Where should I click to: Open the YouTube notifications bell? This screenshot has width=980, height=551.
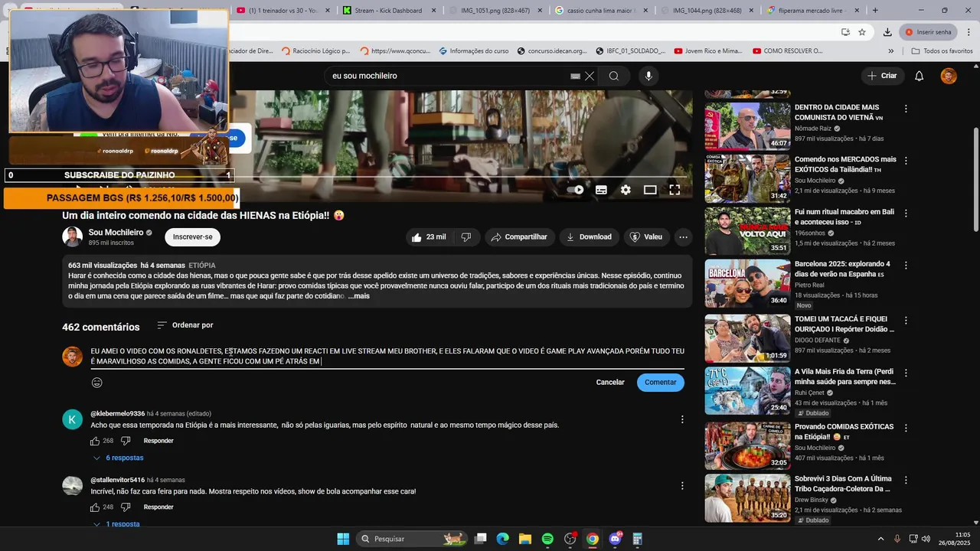920,76
